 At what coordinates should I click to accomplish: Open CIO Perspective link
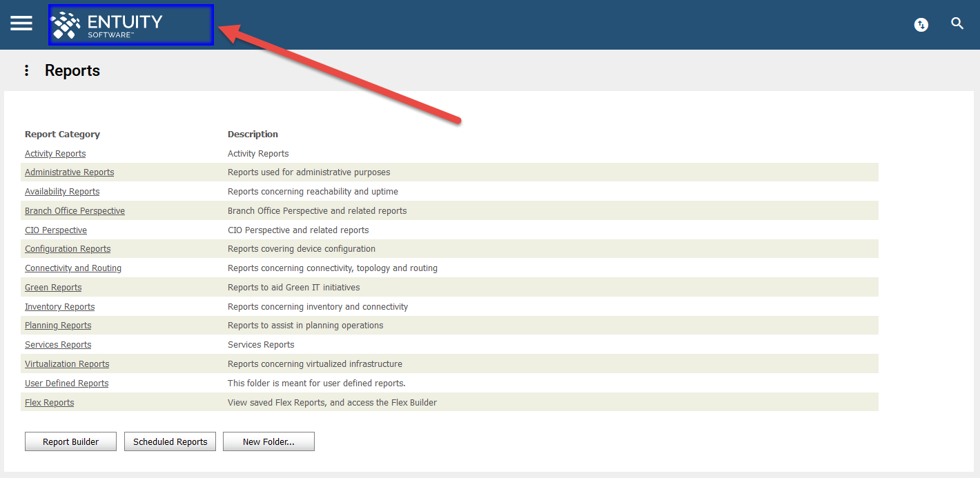coord(56,230)
